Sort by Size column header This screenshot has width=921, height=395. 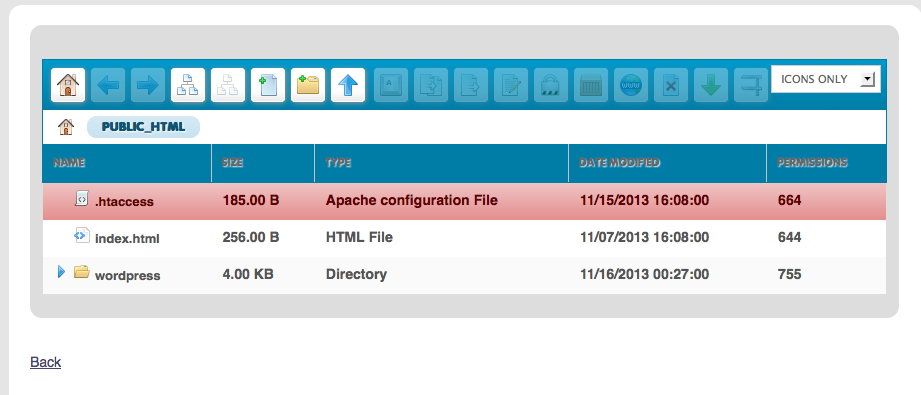tap(233, 163)
